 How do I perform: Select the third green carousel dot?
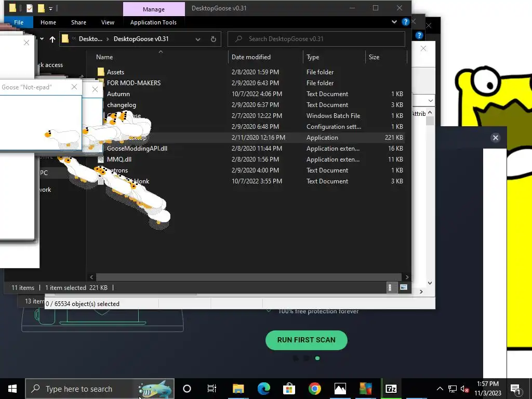(x=317, y=358)
